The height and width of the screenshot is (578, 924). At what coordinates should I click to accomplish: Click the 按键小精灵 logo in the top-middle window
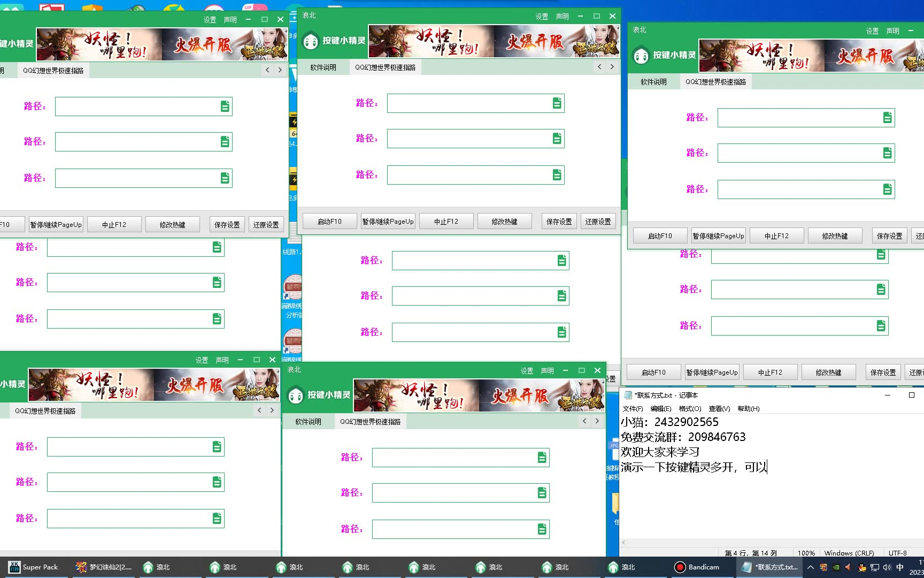coord(334,41)
